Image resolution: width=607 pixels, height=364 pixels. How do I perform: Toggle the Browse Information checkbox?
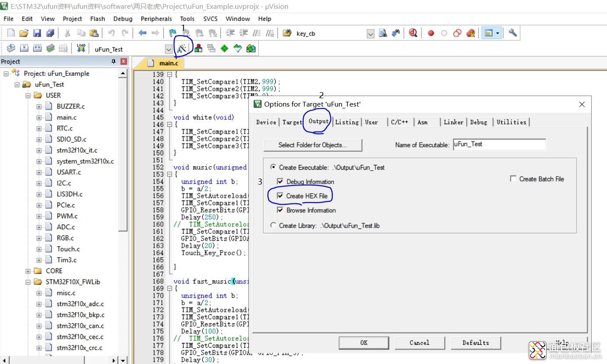[280, 210]
